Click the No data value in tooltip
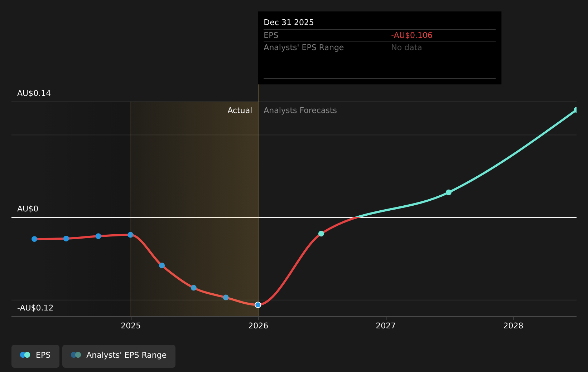The image size is (588, 372). pyautogui.click(x=406, y=48)
